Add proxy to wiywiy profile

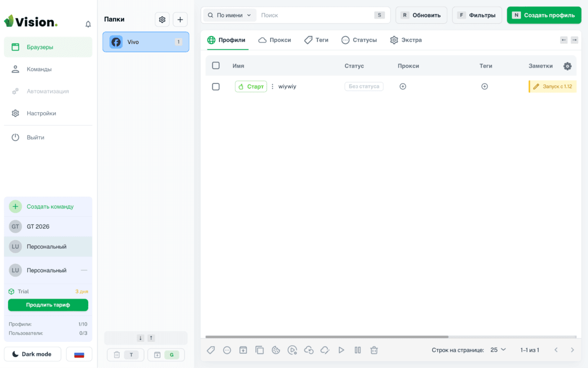click(403, 87)
